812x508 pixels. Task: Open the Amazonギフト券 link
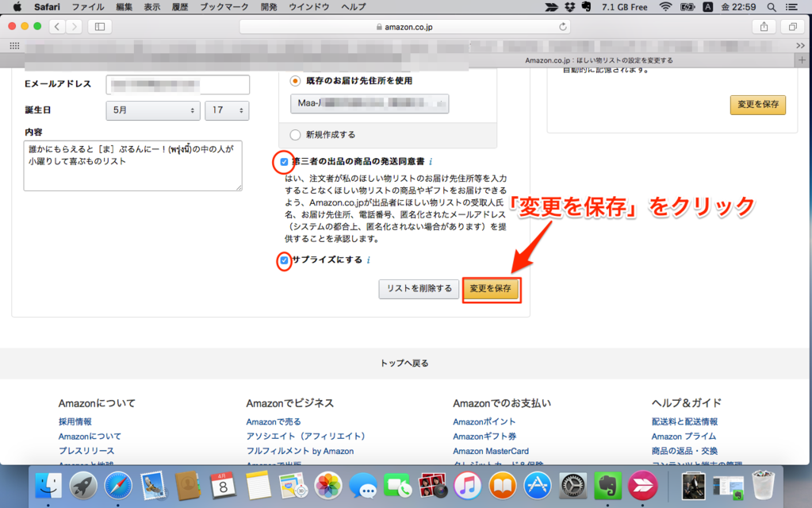pyautogui.click(x=485, y=437)
